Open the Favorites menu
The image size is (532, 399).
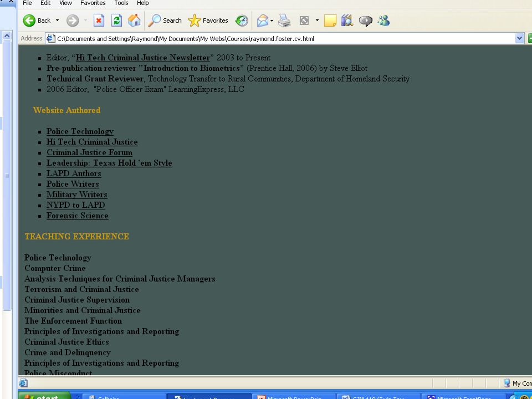(x=93, y=3)
